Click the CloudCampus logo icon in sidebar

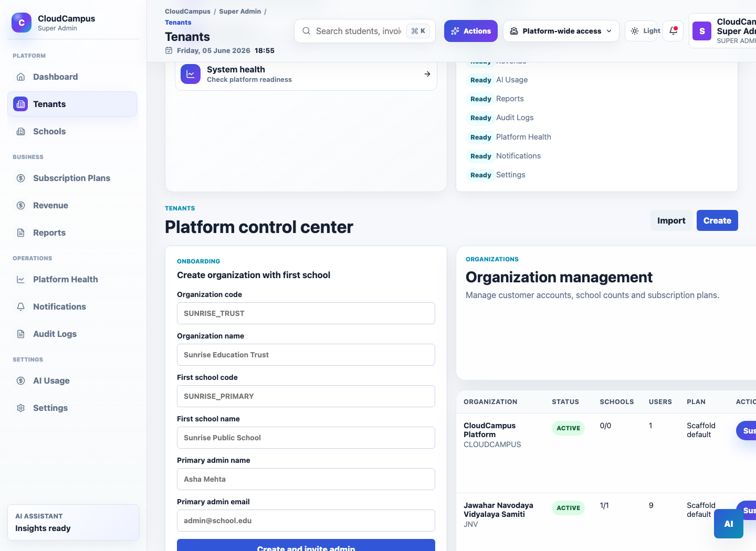coord(22,23)
